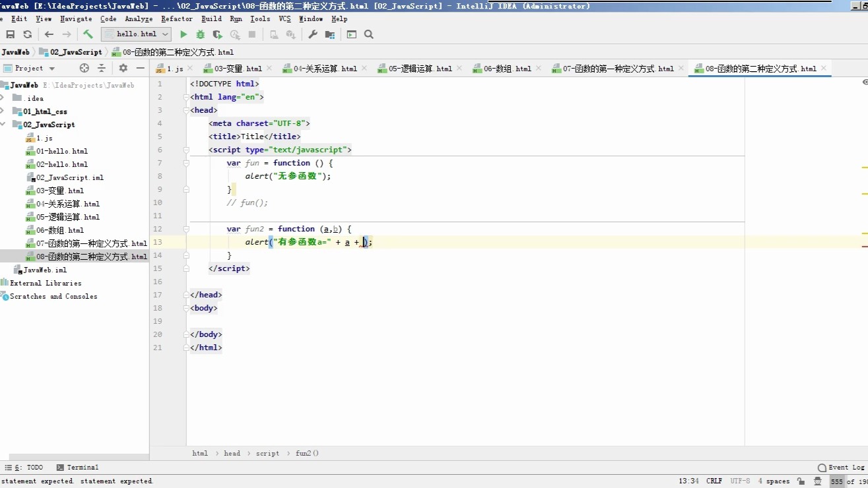
Task: Start debugging with the bug icon
Action: (201, 34)
